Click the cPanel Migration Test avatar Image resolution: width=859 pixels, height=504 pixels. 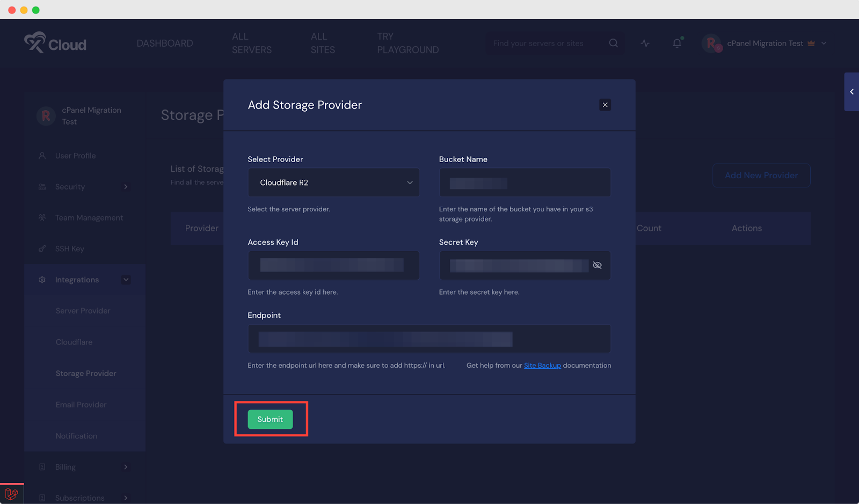pyautogui.click(x=711, y=43)
